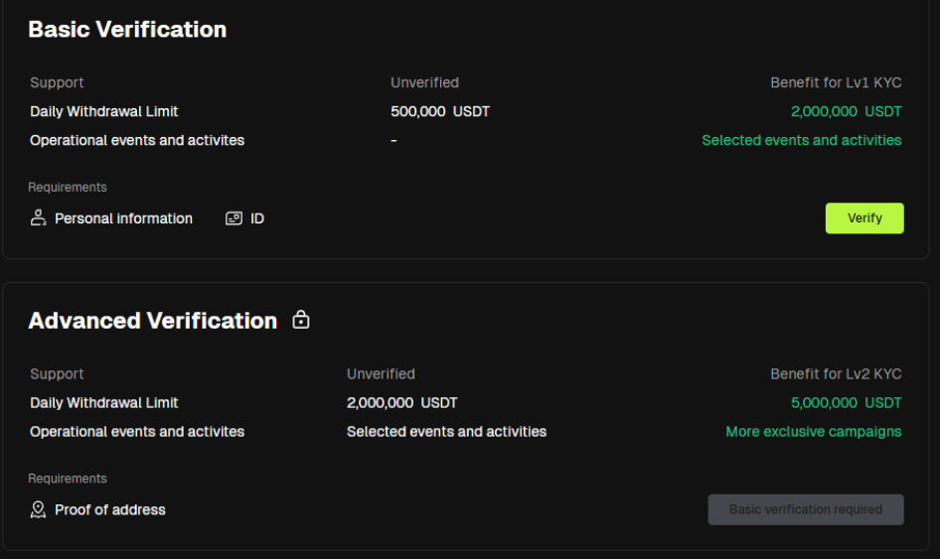
Task: Click the Personal information requirement label
Action: coord(123,218)
